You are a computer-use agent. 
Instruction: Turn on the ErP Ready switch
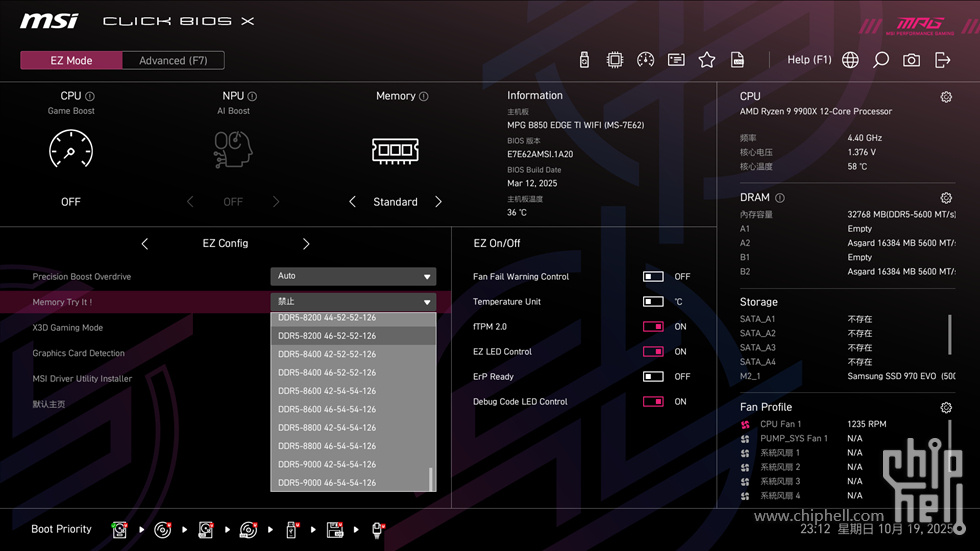pos(653,377)
